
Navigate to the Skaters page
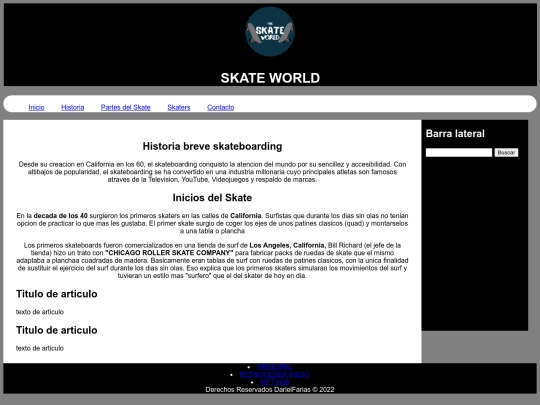tap(179, 107)
